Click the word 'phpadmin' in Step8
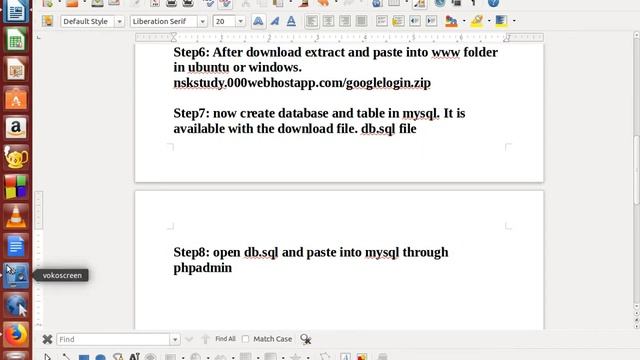This screenshot has height=360, width=640. [202, 268]
